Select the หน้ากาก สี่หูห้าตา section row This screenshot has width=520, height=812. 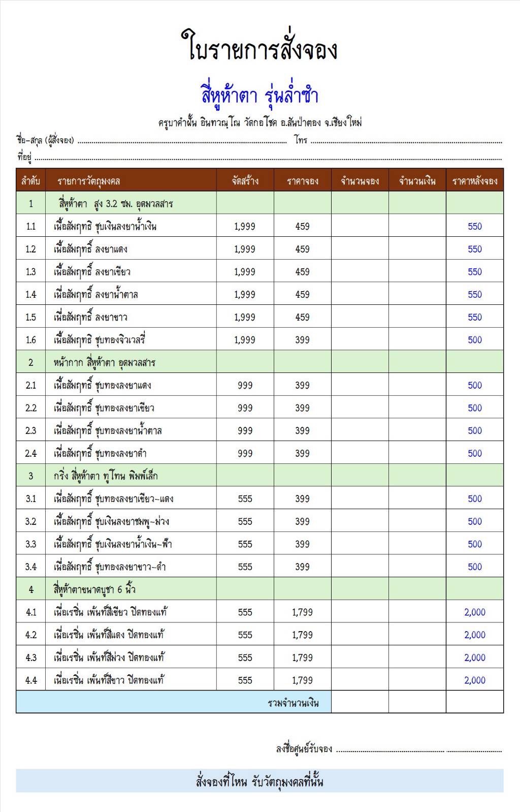104,363
